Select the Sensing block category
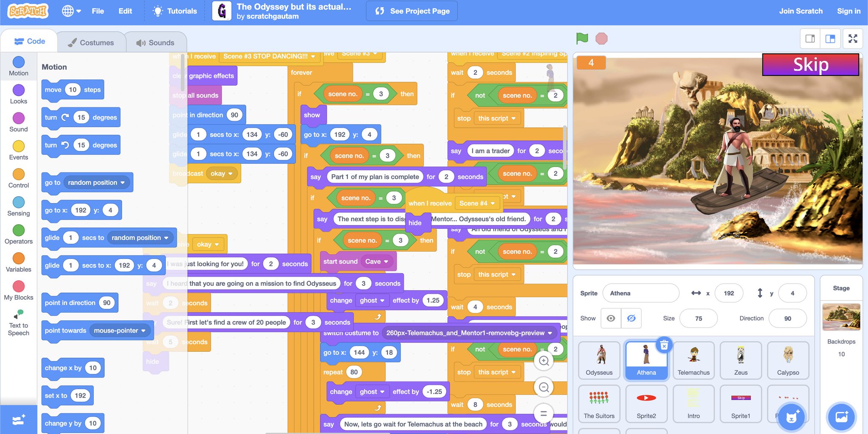 coord(19,206)
